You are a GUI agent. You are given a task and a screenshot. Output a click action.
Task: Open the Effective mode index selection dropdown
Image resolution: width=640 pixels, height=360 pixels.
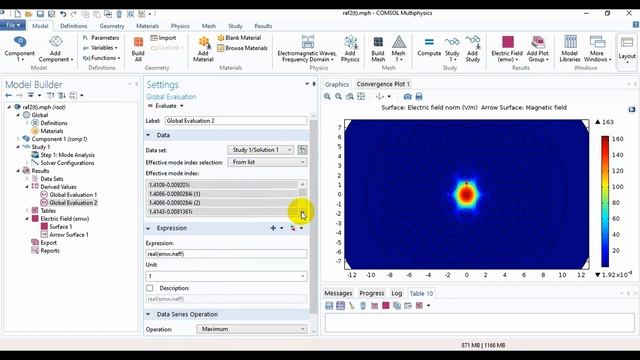[x=268, y=162]
